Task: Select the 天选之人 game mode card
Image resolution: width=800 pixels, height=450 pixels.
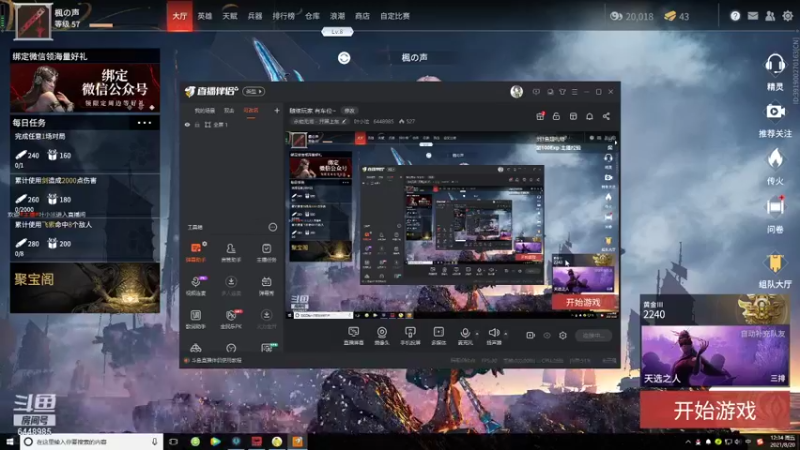Action: tap(714, 356)
